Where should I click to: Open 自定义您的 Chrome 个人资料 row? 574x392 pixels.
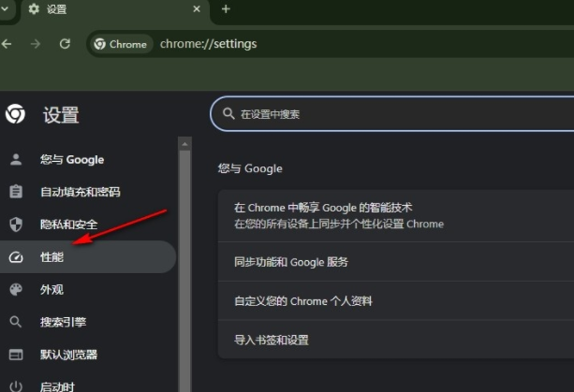click(x=396, y=300)
